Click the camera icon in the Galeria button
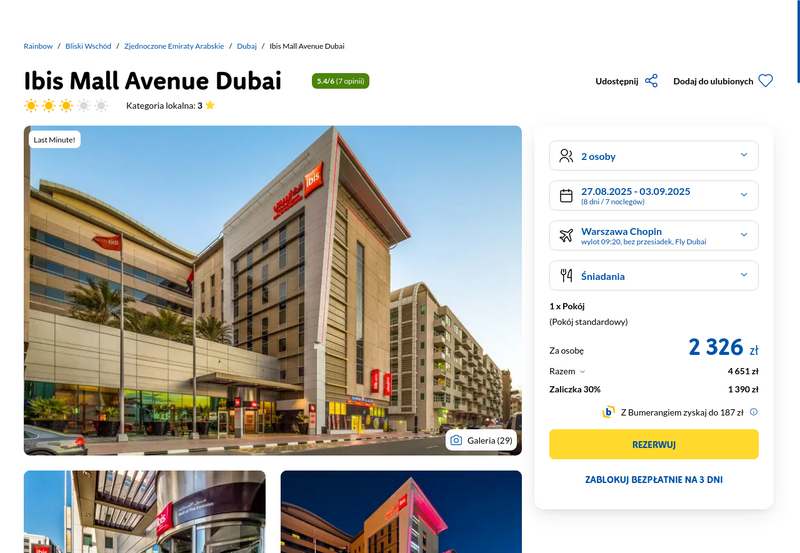The image size is (800, 553). [x=456, y=440]
